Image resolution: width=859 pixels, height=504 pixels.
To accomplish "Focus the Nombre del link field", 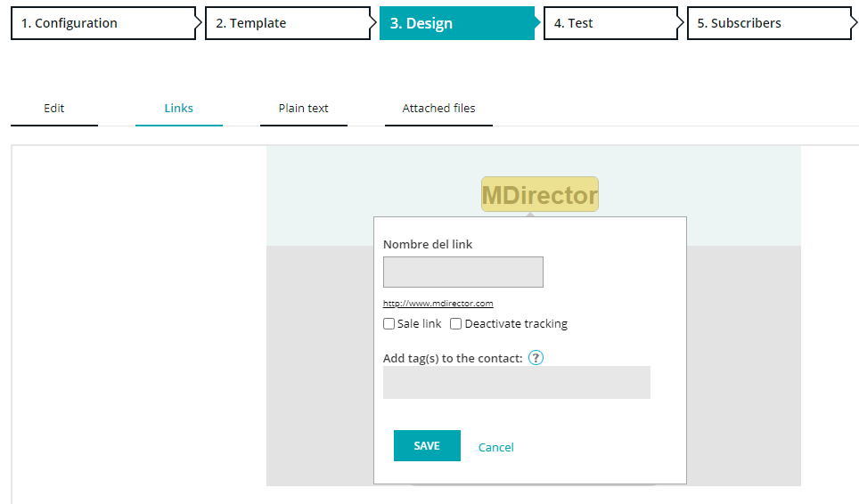I will 463,272.
